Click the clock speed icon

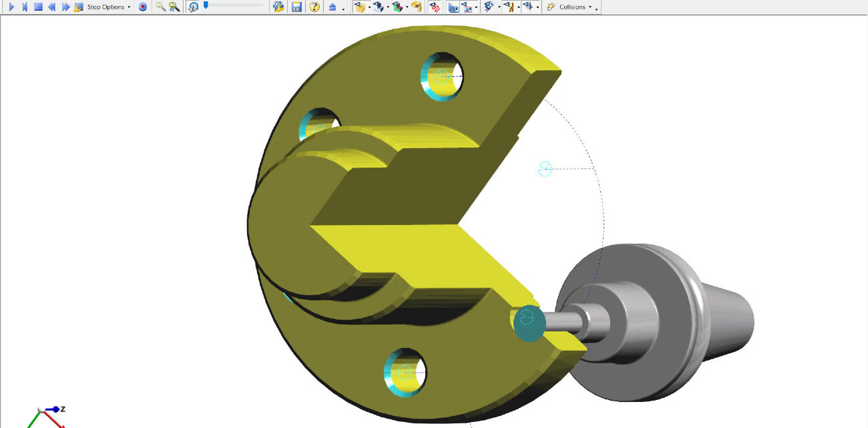193,7
